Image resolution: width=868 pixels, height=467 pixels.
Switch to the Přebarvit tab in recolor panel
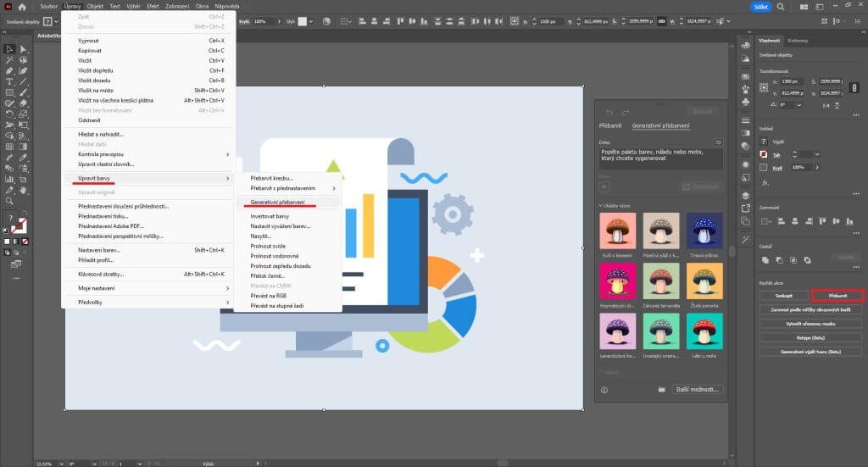611,126
